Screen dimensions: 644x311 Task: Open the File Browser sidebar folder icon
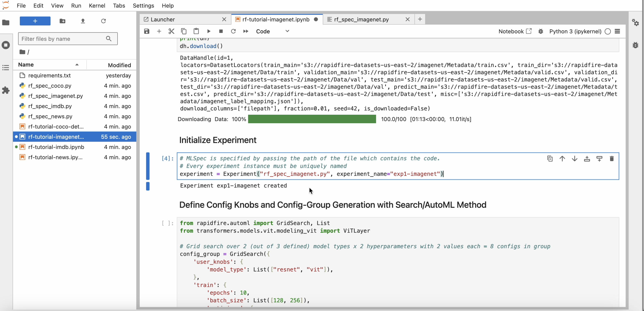tap(6, 22)
